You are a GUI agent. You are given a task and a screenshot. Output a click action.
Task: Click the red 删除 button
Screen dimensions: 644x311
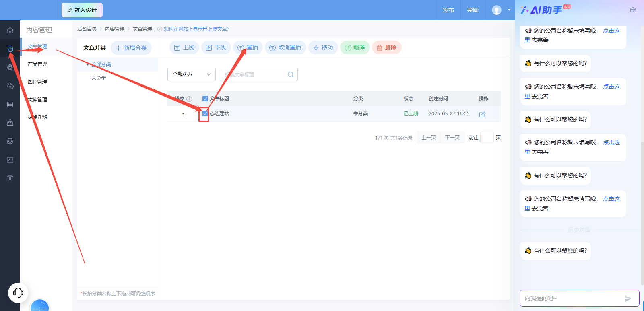point(387,47)
